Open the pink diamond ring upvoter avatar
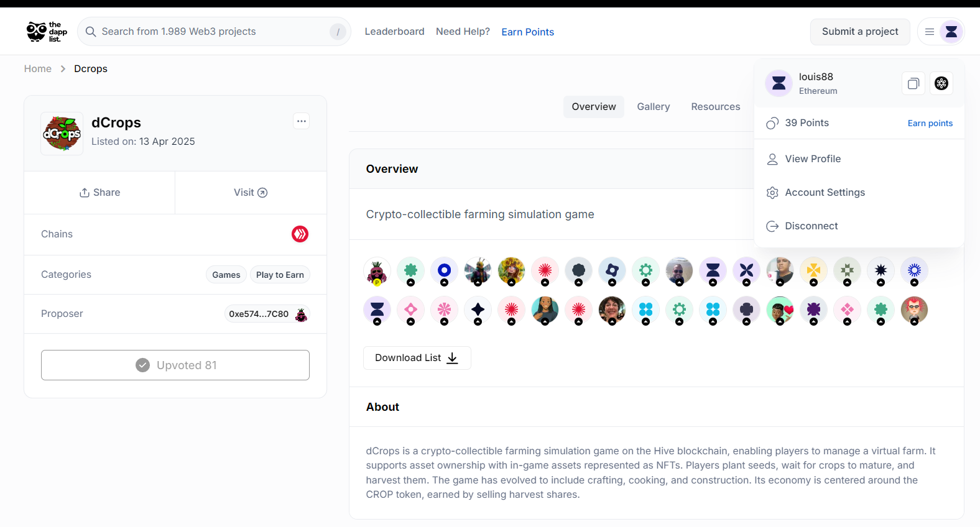 pyautogui.click(x=410, y=311)
